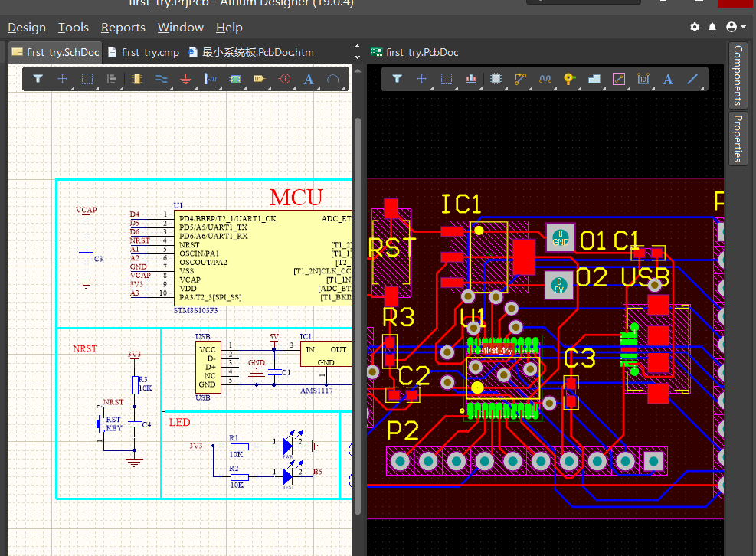This screenshot has width=756, height=556.
Task: Click the Filter icon on the PCB toolbar
Action: [x=396, y=78]
